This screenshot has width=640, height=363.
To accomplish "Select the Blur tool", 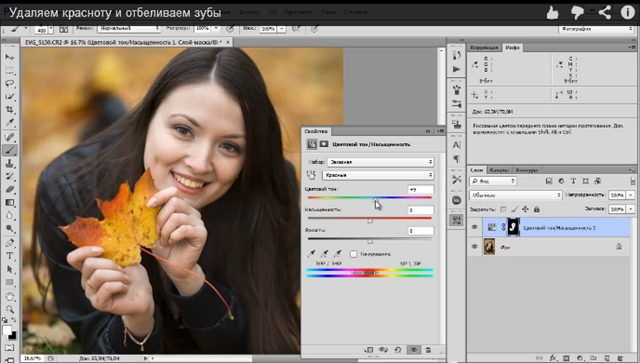I will (10, 216).
